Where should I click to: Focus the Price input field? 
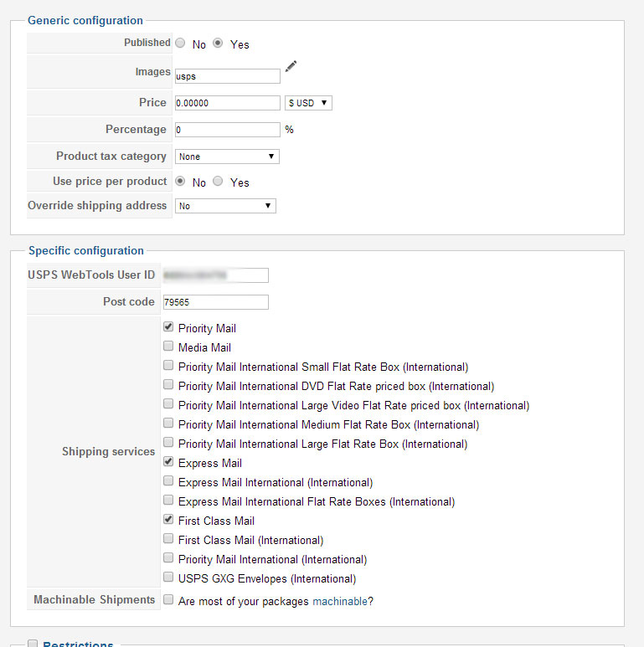(227, 103)
